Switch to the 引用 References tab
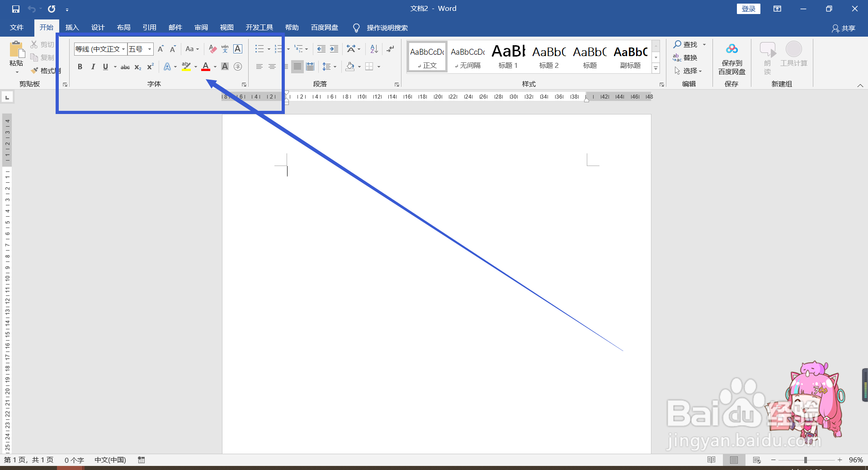 pos(150,28)
